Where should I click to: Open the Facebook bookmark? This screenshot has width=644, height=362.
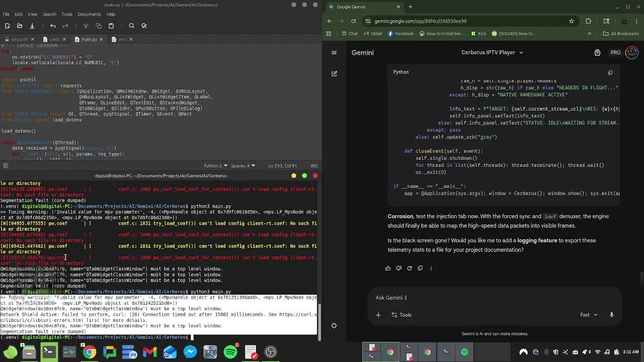click(400, 34)
